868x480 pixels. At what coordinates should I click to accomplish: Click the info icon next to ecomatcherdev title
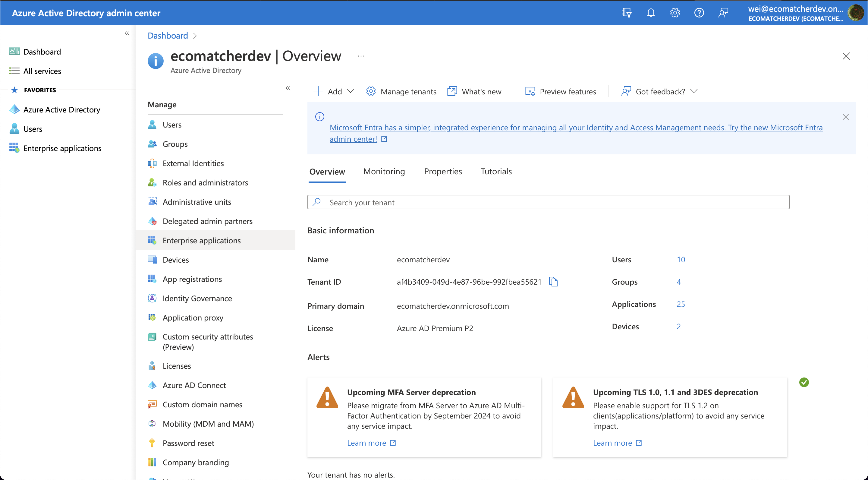click(x=155, y=61)
